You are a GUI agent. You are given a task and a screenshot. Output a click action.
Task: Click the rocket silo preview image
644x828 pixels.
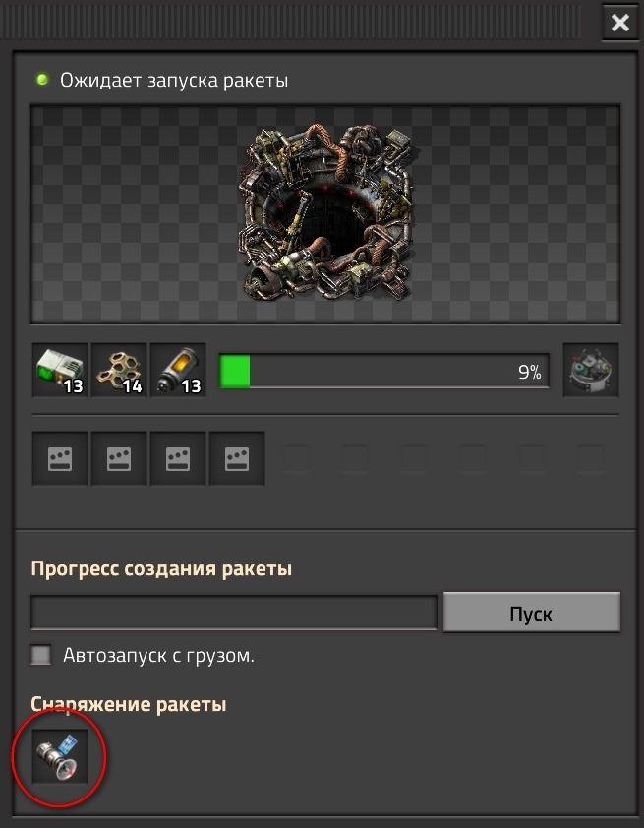tap(325, 213)
